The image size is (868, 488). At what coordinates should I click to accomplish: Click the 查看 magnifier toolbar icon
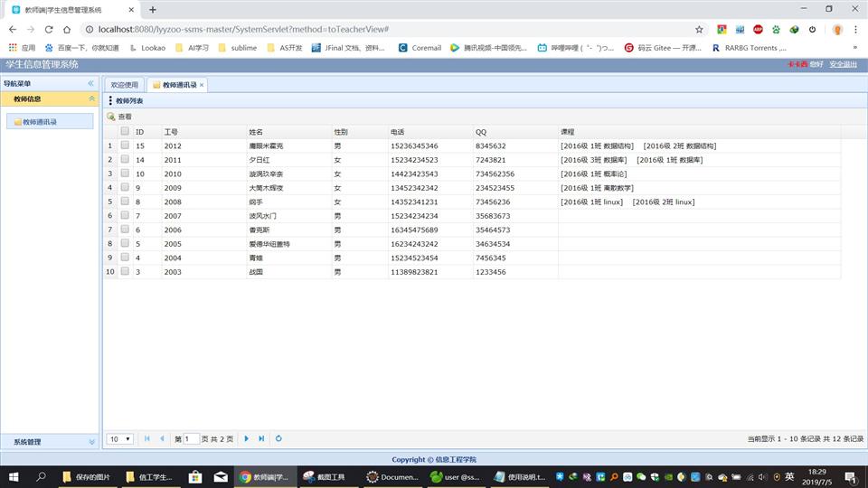[111, 117]
